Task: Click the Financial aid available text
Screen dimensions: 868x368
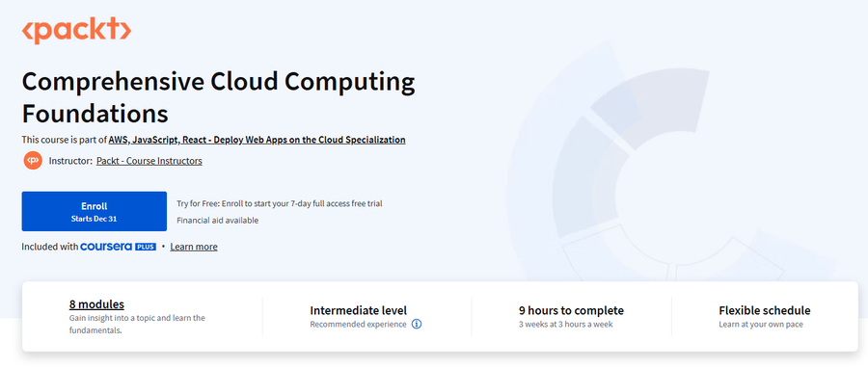Action: click(x=218, y=221)
